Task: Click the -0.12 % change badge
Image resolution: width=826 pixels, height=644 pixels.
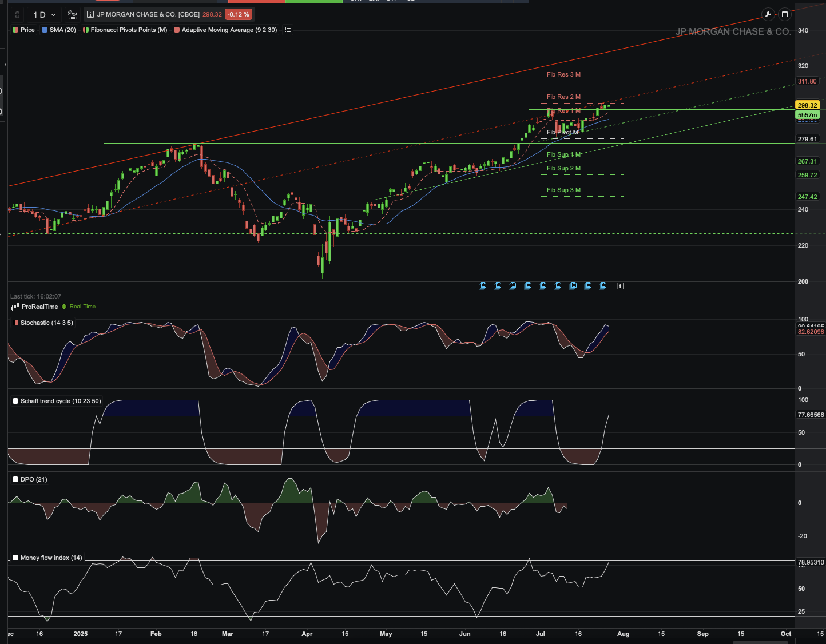Action: click(239, 14)
